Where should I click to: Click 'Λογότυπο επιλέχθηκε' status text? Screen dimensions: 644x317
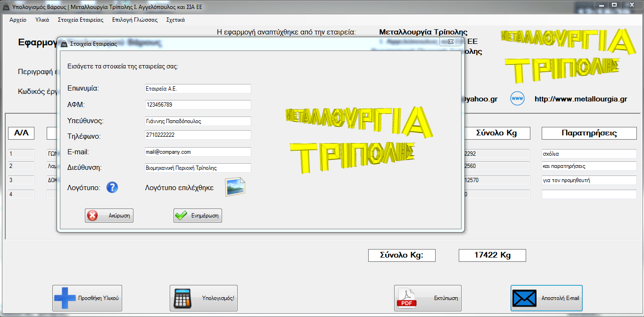(179, 188)
